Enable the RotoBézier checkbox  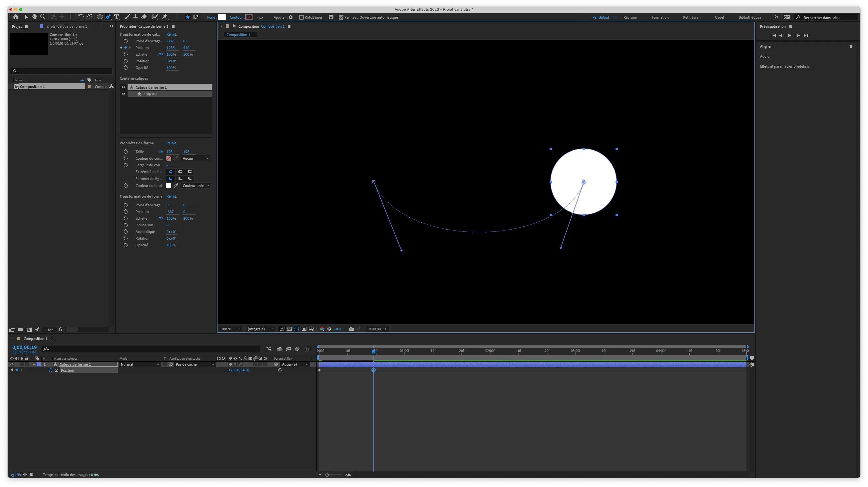301,17
